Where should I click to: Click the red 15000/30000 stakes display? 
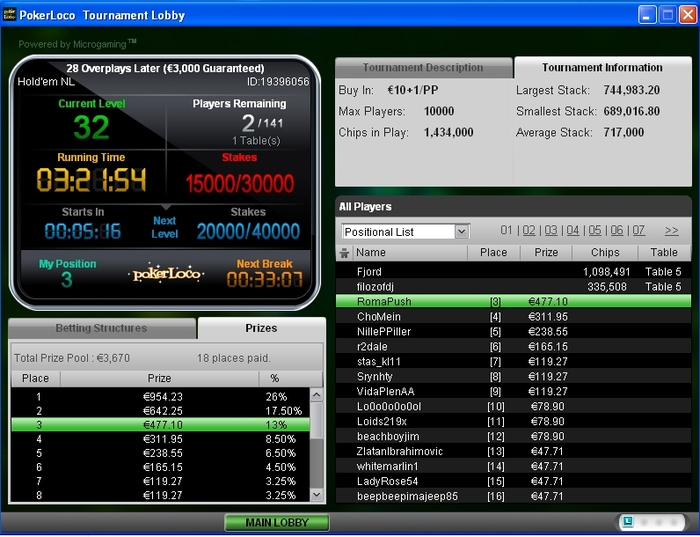click(240, 183)
